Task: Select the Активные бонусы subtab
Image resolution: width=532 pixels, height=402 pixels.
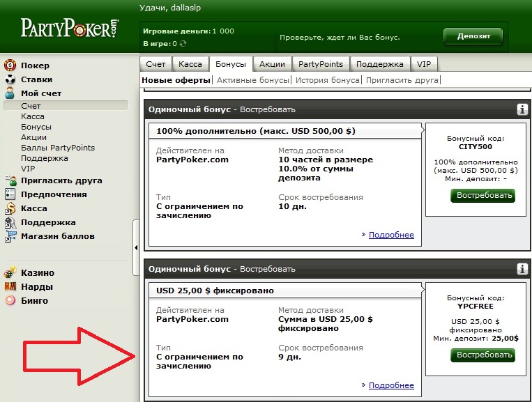Action: (x=253, y=80)
